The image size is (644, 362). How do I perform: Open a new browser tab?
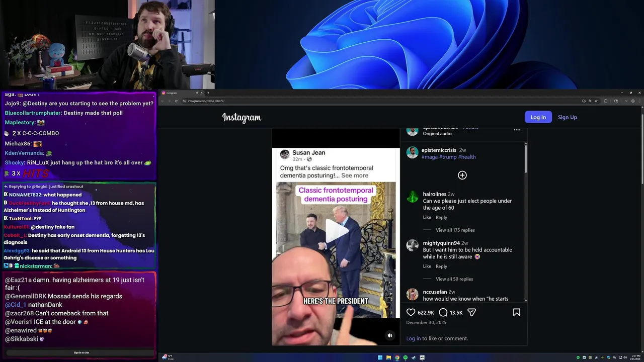[x=208, y=93]
